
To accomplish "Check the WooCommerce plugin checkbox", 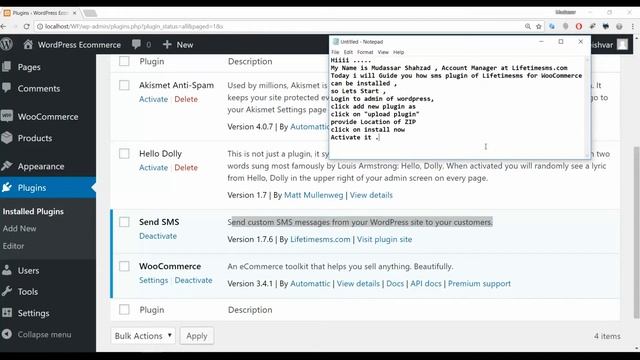I will click(x=124, y=266).
